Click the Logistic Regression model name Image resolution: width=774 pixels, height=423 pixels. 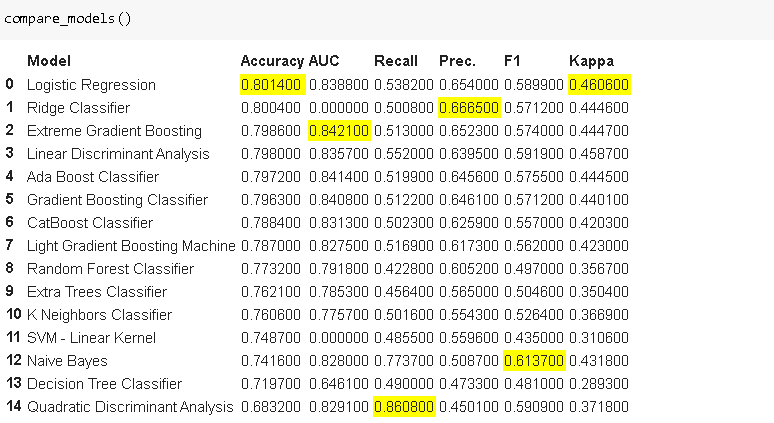(x=91, y=85)
